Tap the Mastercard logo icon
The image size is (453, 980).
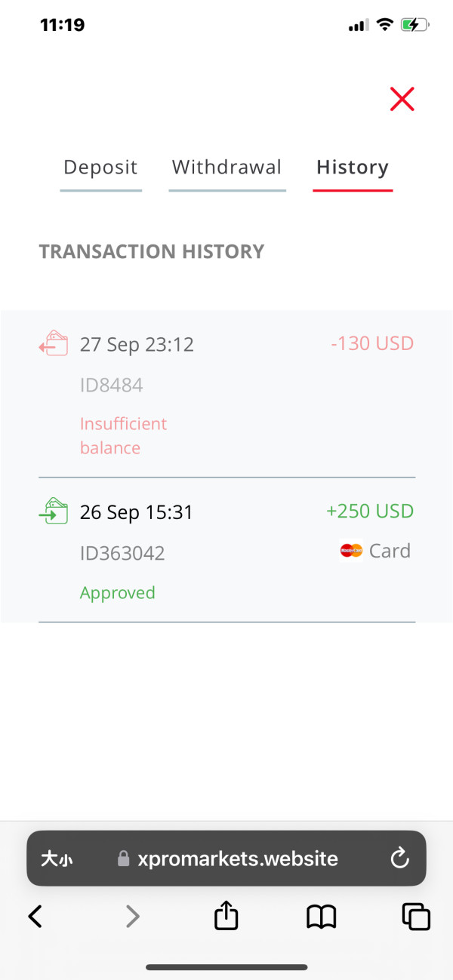click(x=351, y=551)
